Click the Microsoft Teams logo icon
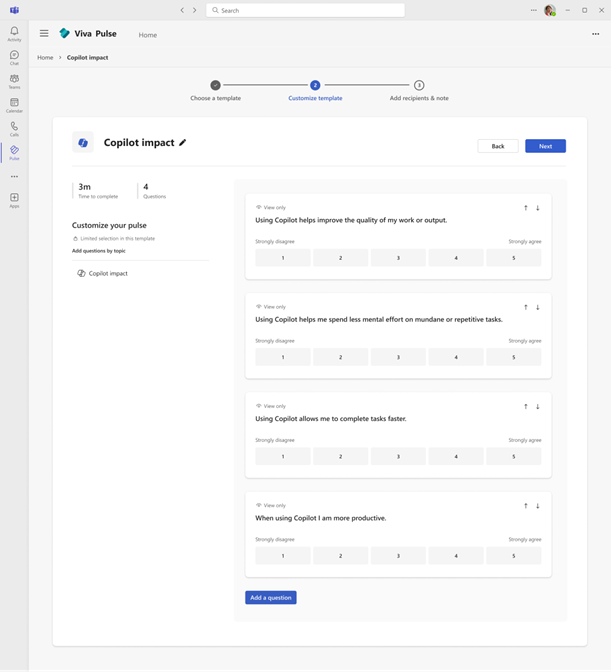Screen dimensions: 611x672 pyautogui.click(x=14, y=10)
